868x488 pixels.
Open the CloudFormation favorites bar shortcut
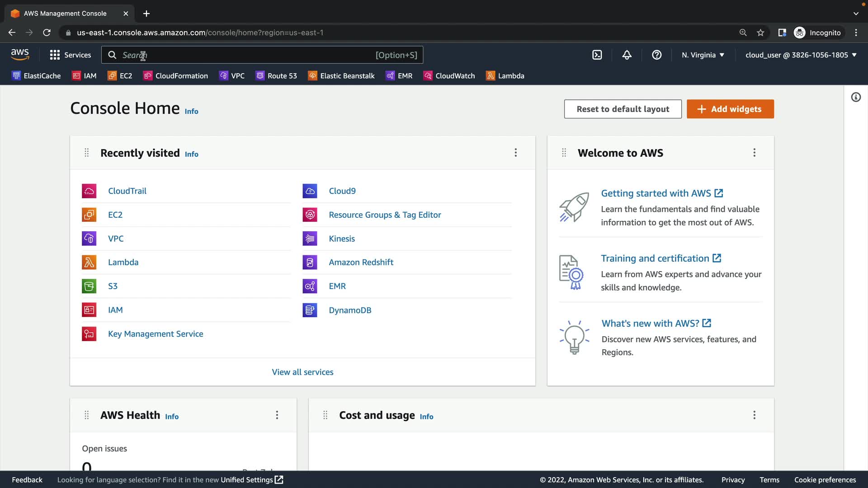pos(176,76)
